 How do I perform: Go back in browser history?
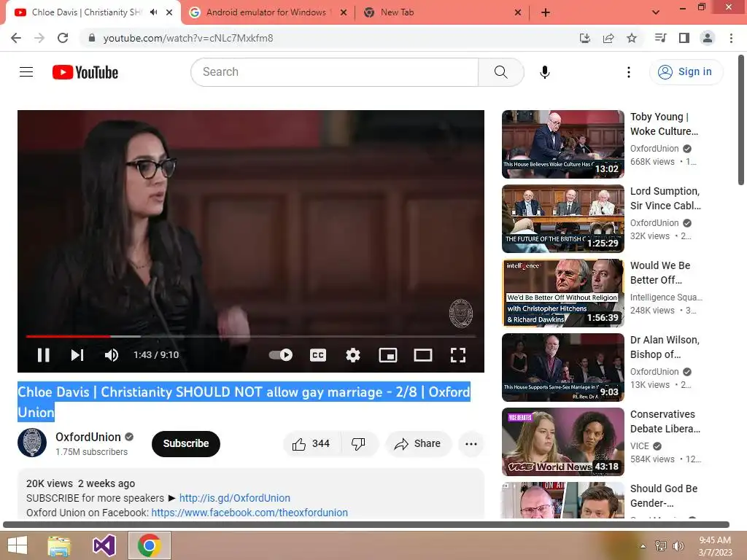pyautogui.click(x=16, y=38)
